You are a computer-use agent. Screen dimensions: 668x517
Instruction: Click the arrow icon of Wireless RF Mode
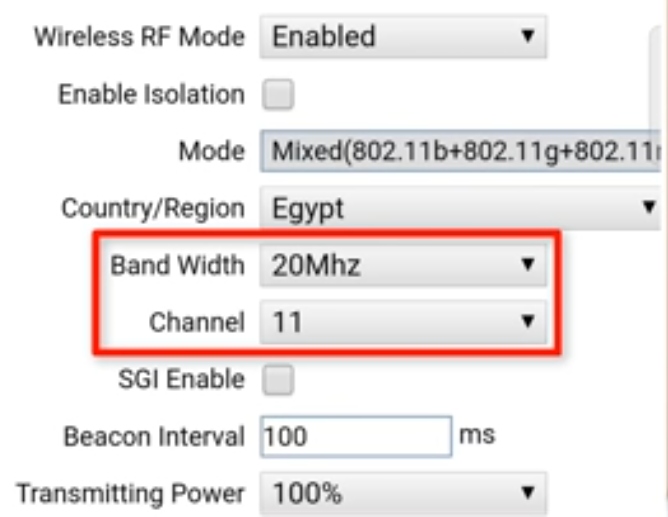click(528, 36)
